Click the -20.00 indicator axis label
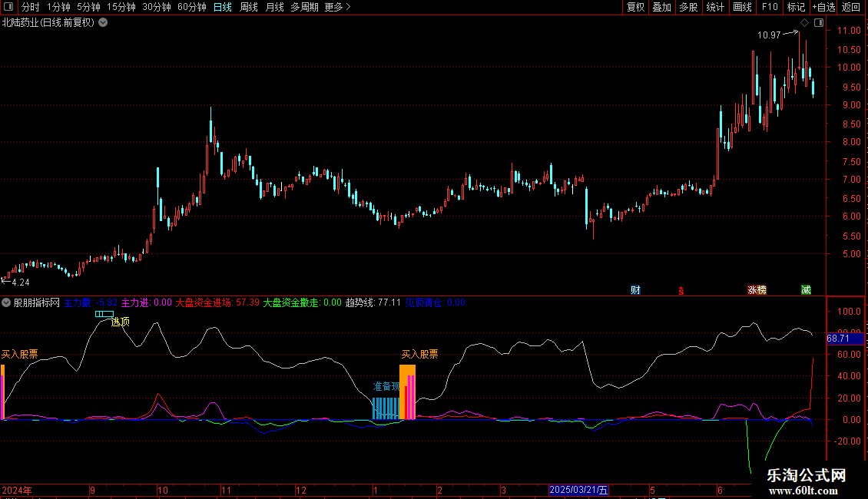The image size is (868, 499). (847, 441)
